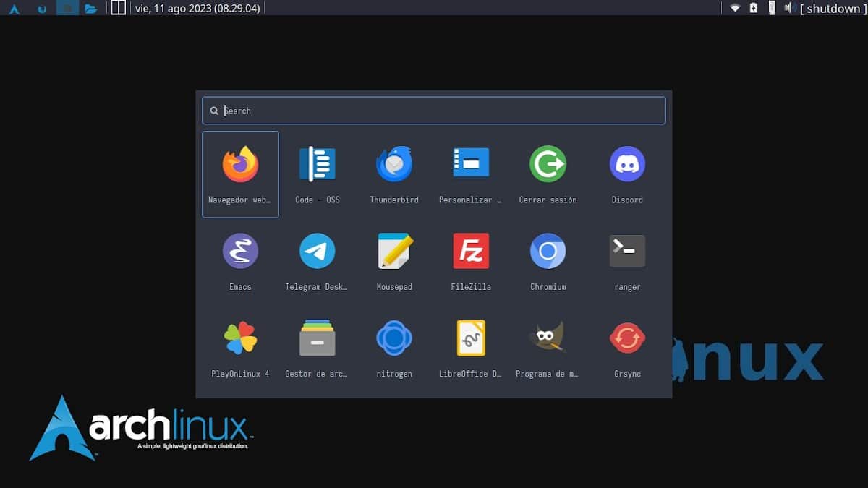Launch Firefox Navegador web
Image resolution: width=868 pixels, height=488 pixels.
pos(240,174)
